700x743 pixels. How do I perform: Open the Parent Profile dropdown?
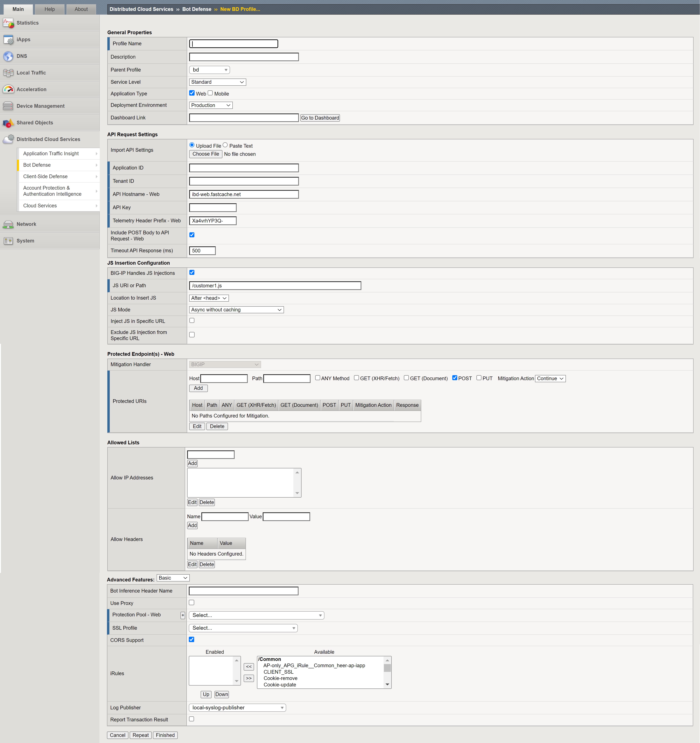click(210, 70)
